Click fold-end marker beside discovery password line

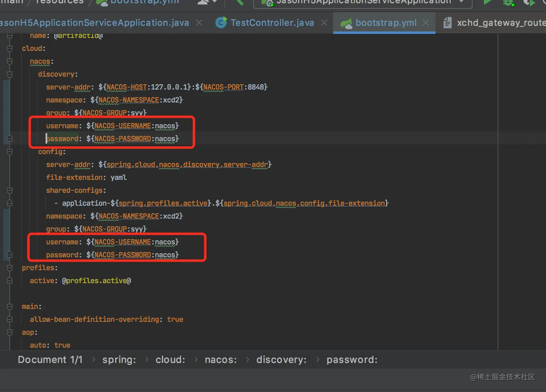coord(10,139)
